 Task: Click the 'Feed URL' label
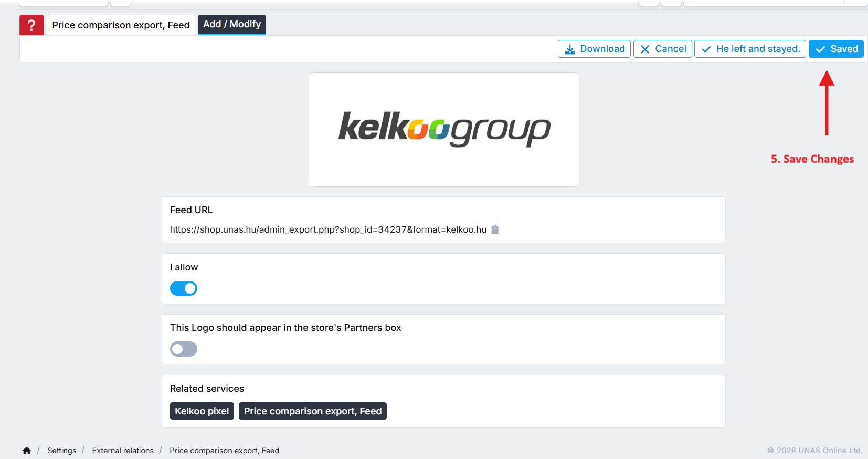[191, 210]
